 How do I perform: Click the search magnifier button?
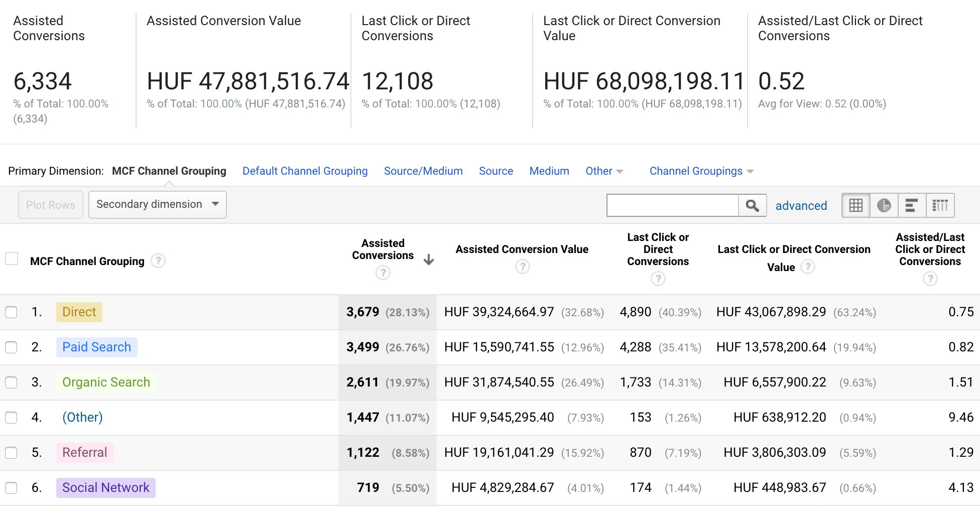[752, 205]
